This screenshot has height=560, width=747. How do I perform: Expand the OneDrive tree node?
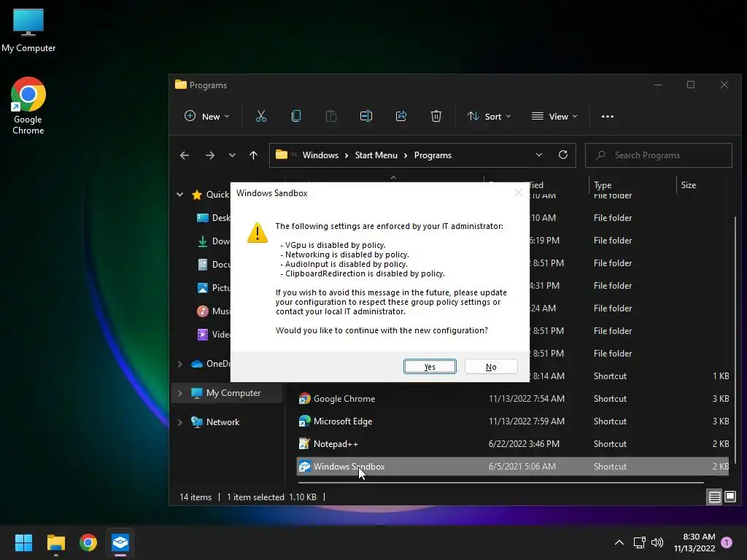pos(179,364)
